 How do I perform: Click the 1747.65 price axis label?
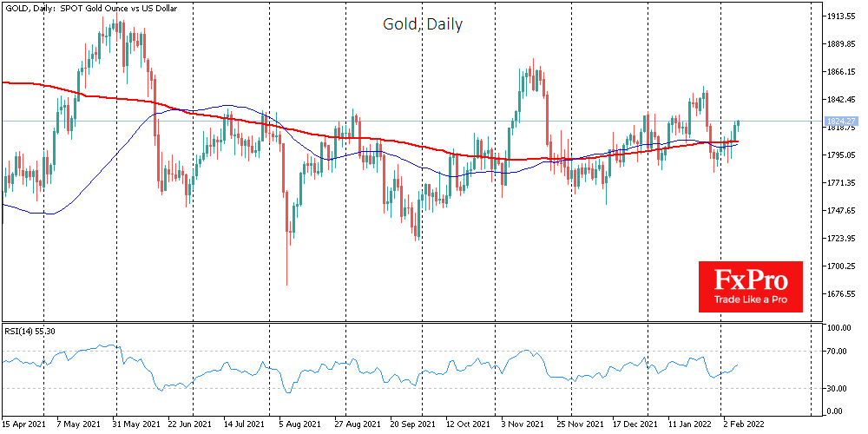point(838,211)
